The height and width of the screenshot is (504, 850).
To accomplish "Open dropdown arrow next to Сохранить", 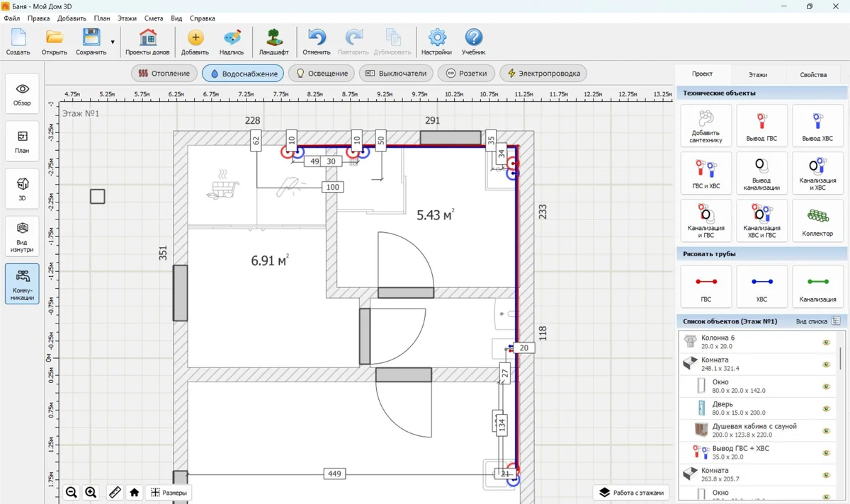I will [113, 42].
